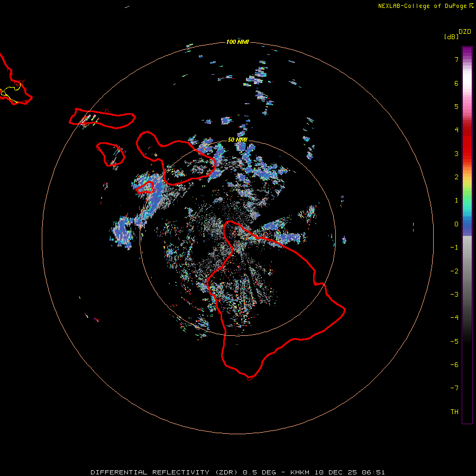Click the 1 value on color scale
The image size is (476, 476).
(x=456, y=200)
